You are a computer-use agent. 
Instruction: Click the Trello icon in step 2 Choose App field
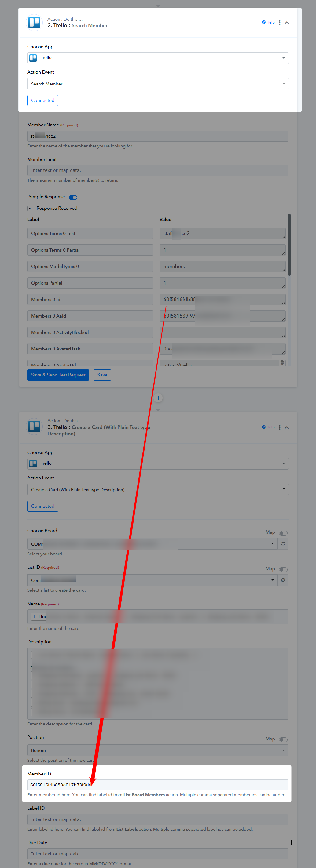click(33, 58)
